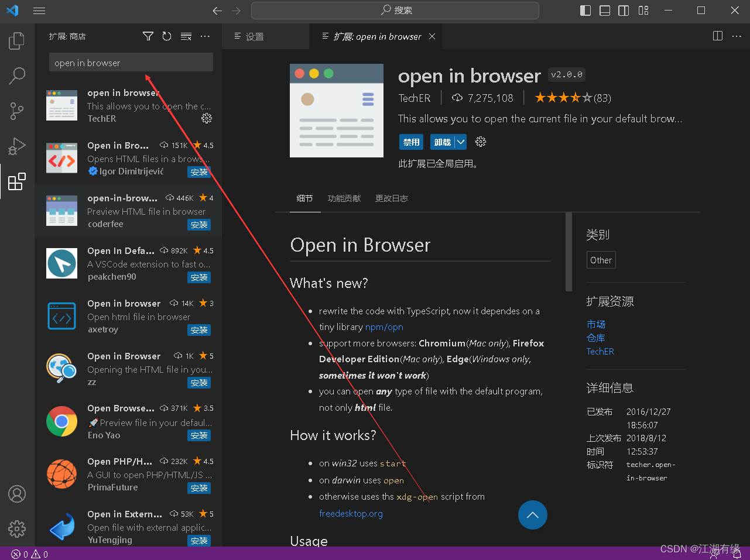Screen dimensions: 750x560
Task: Go back with the left arrow
Action: [217, 11]
